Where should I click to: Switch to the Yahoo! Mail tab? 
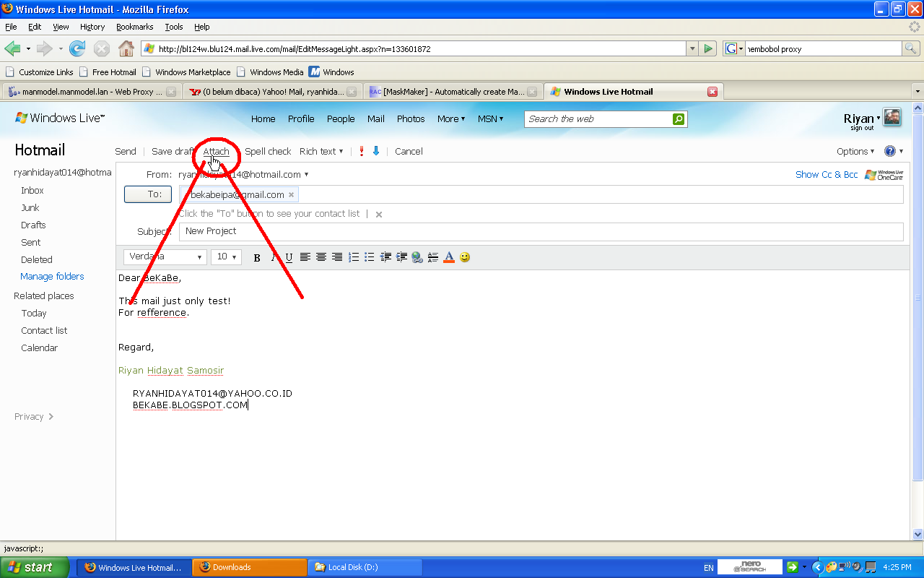(x=272, y=92)
